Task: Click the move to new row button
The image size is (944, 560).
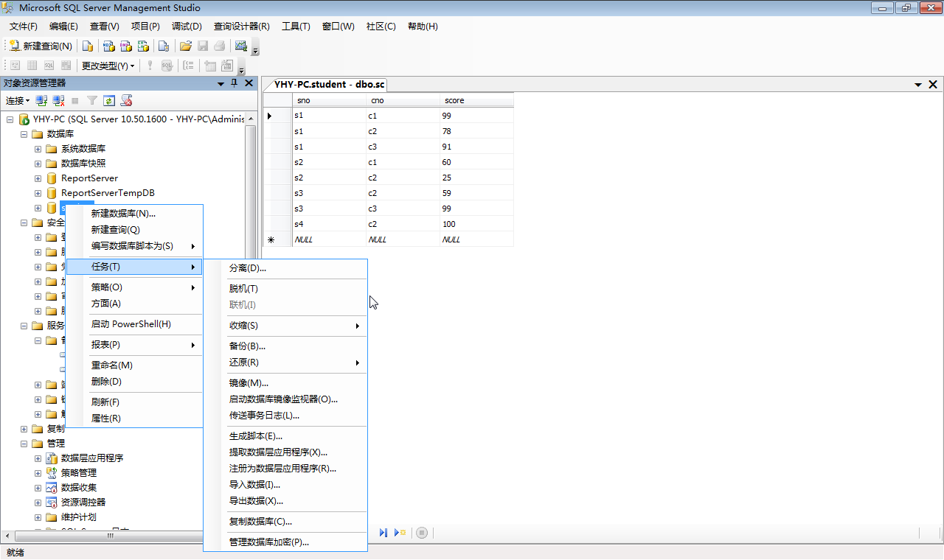Action: click(x=400, y=533)
